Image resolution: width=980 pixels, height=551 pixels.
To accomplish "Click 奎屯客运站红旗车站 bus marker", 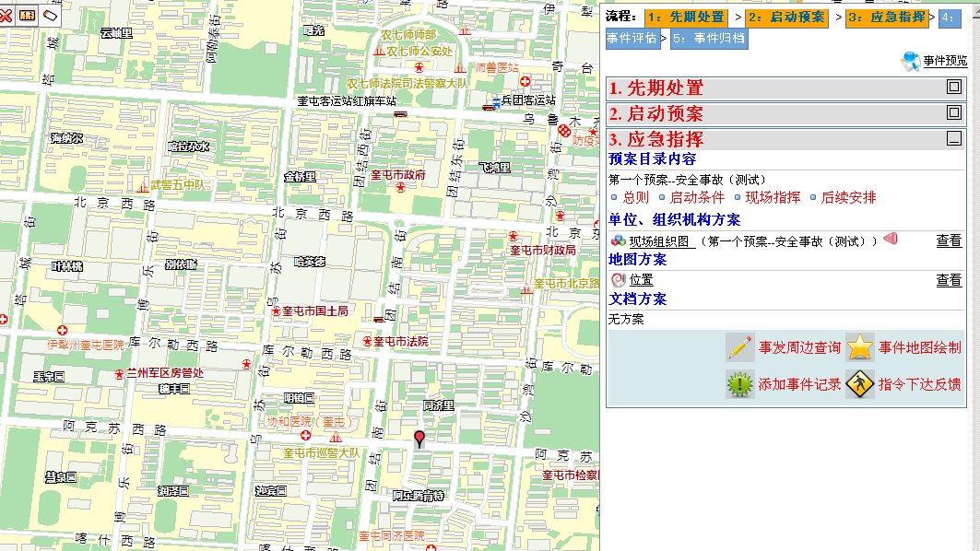I will pyautogui.click(x=401, y=114).
